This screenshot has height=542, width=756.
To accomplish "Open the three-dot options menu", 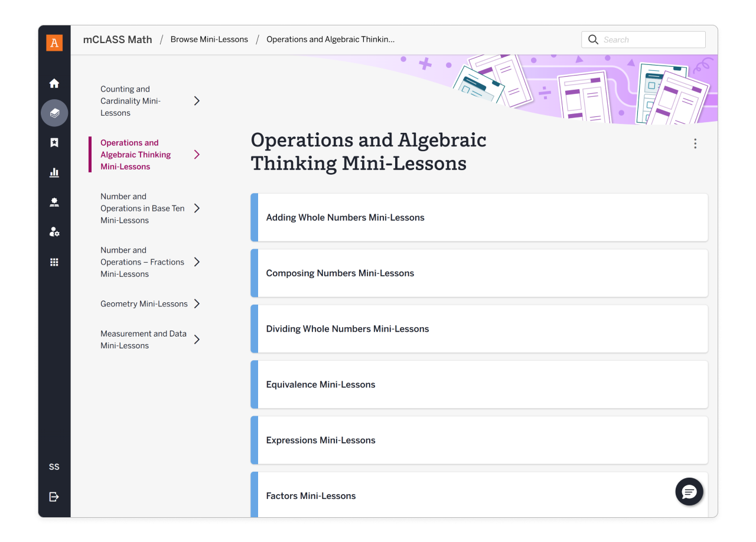I will 695,143.
